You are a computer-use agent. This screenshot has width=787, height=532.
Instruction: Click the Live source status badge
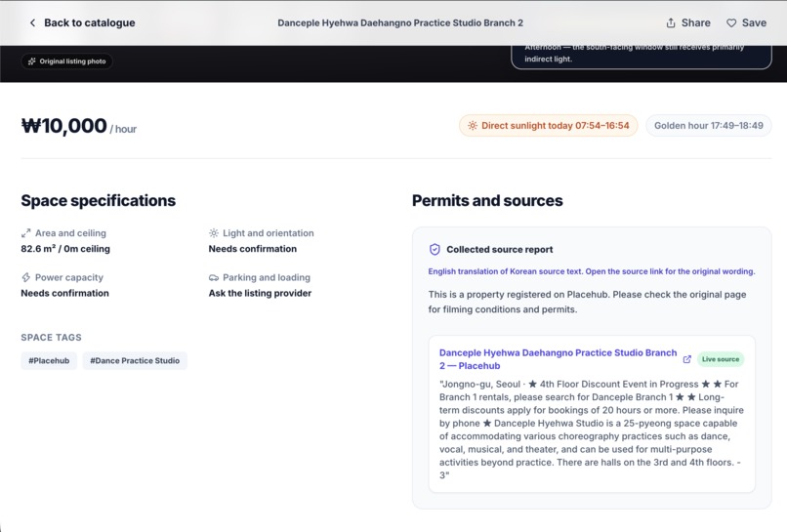721,359
